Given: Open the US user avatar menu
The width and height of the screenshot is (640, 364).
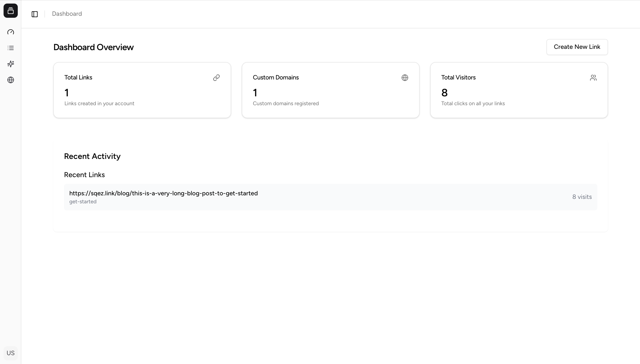Looking at the screenshot, I should (10, 353).
